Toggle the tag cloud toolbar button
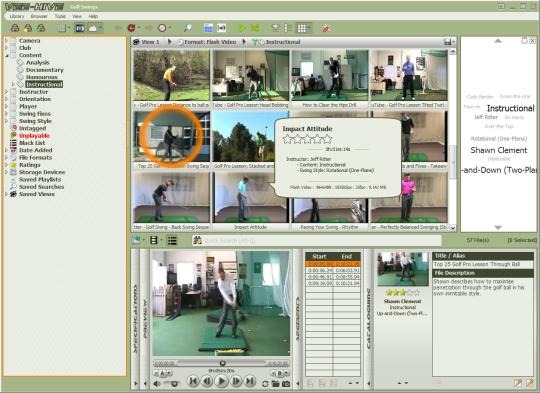 (x=93, y=28)
